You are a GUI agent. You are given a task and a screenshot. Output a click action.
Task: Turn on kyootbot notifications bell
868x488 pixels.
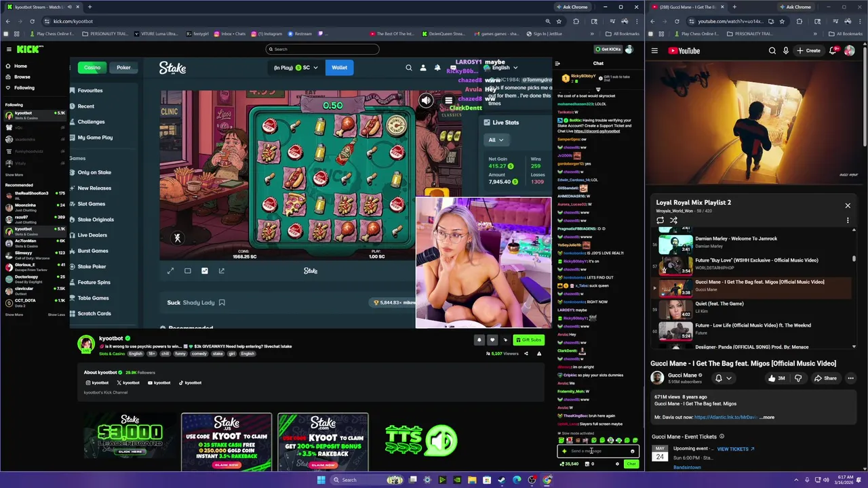tap(479, 340)
